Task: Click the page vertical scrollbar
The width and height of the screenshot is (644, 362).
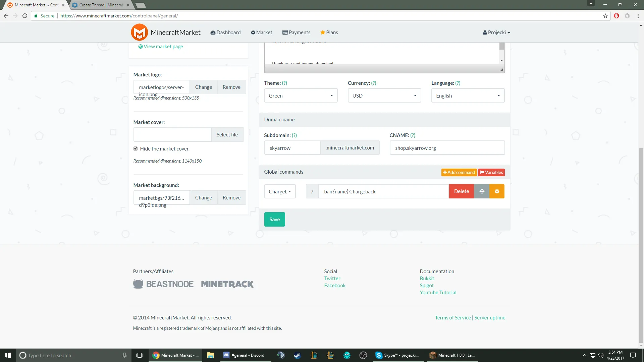Action: pos(641,245)
